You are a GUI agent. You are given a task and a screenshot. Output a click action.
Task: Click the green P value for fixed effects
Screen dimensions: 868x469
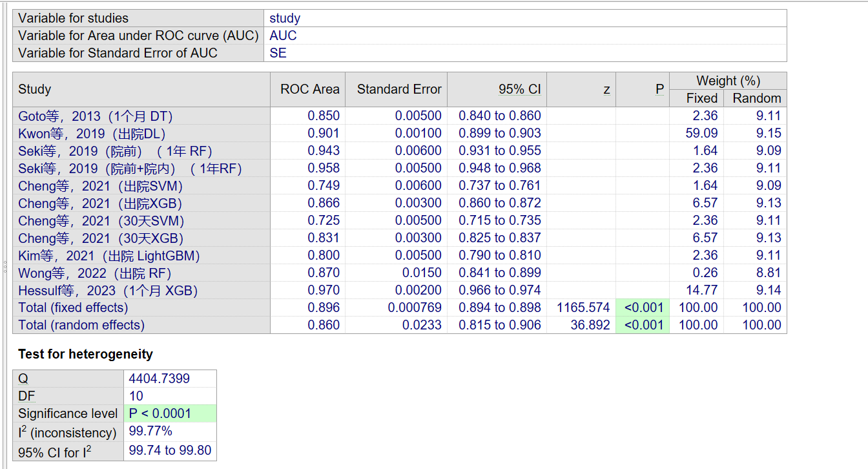click(x=643, y=307)
